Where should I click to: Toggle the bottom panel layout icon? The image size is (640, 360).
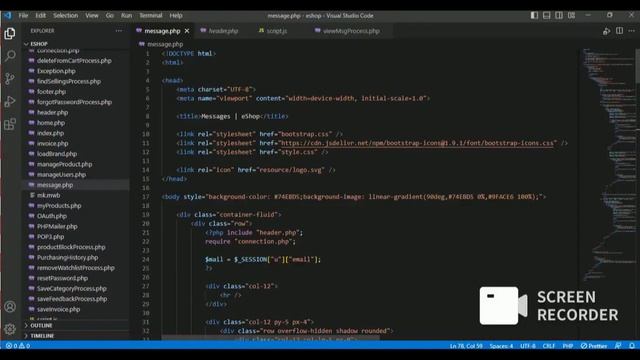coord(547,16)
